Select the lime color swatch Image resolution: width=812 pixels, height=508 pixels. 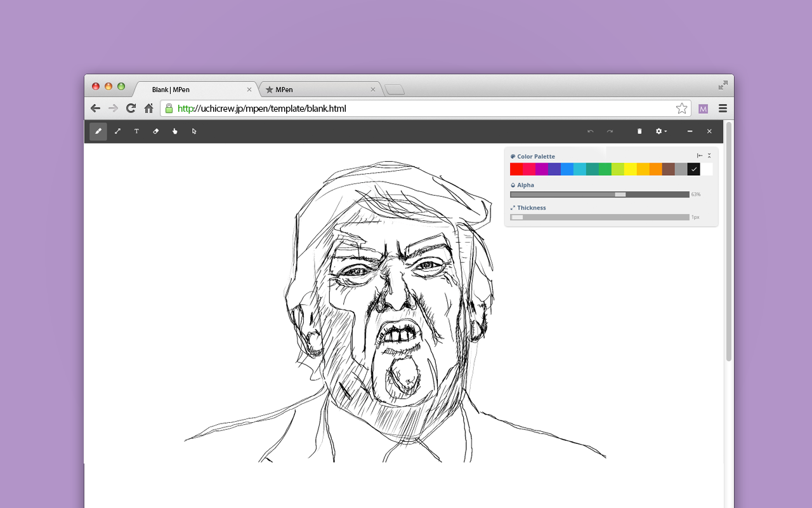(618, 169)
